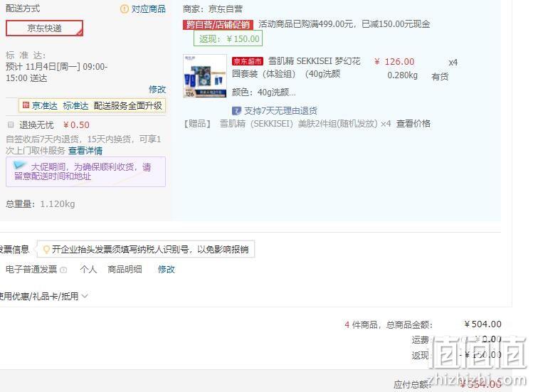Image resolution: width=533 pixels, height=392 pixels.
Task: Click the 有货 stock status
Action: (440, 77)
